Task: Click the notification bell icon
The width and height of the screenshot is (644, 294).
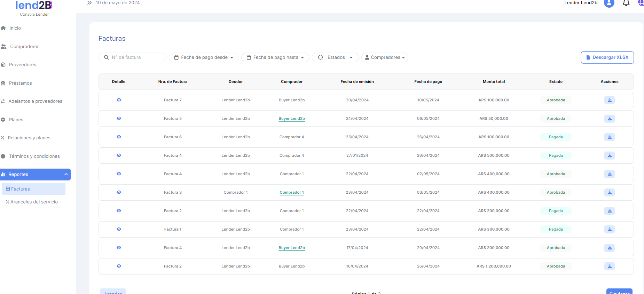Action: pos(626,3)
